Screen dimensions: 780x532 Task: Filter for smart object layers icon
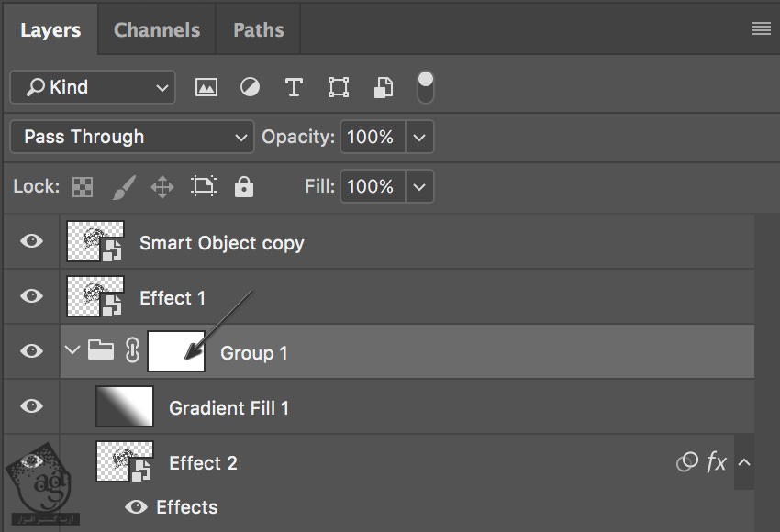tap(384, 87)
